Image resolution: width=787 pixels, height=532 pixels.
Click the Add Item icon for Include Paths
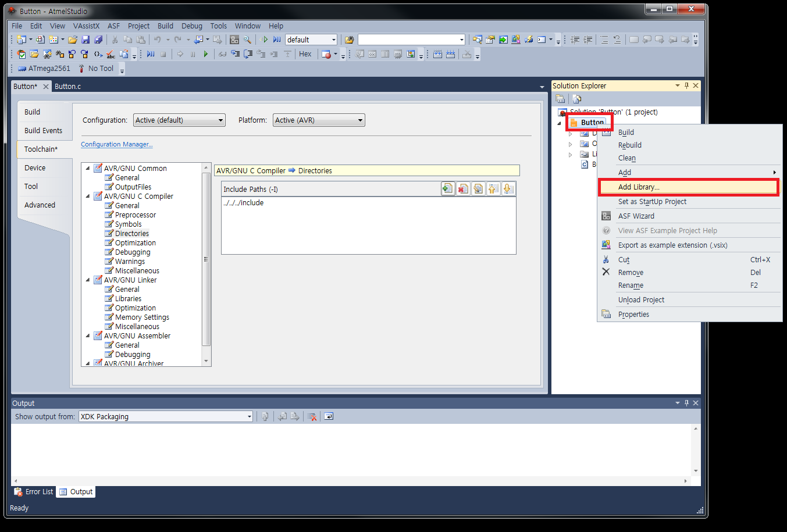447,189
